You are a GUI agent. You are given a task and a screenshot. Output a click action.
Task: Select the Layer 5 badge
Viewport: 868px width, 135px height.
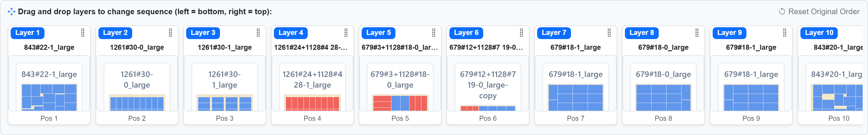pyautogui.click(x=378, y=33)
